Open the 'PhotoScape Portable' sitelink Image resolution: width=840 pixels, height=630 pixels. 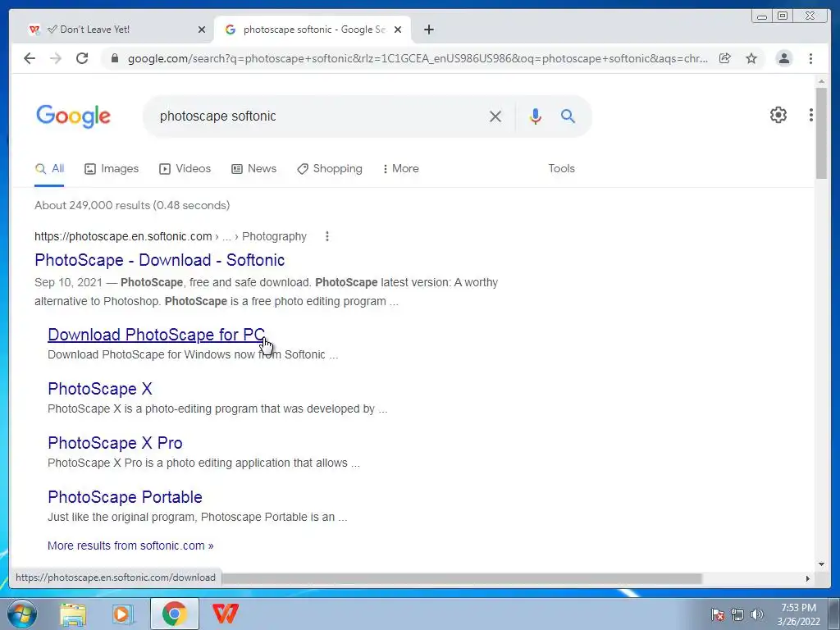click(125, 497)
